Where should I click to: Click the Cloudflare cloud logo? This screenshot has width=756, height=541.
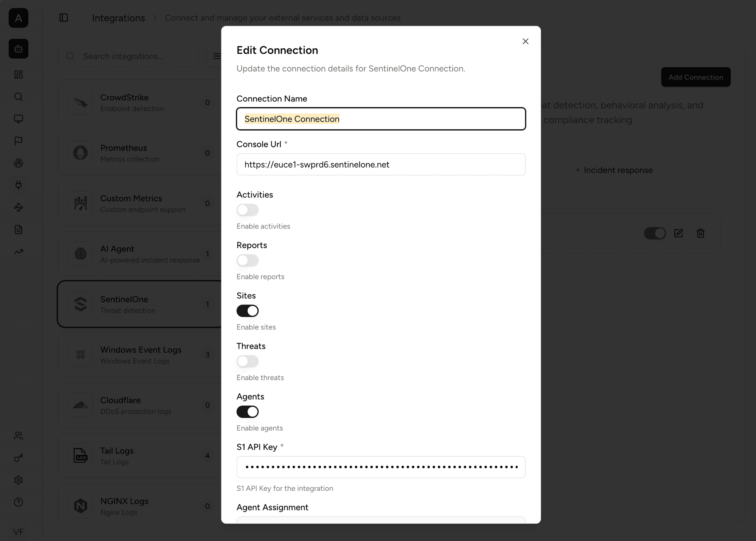click(x=81, y=405)
